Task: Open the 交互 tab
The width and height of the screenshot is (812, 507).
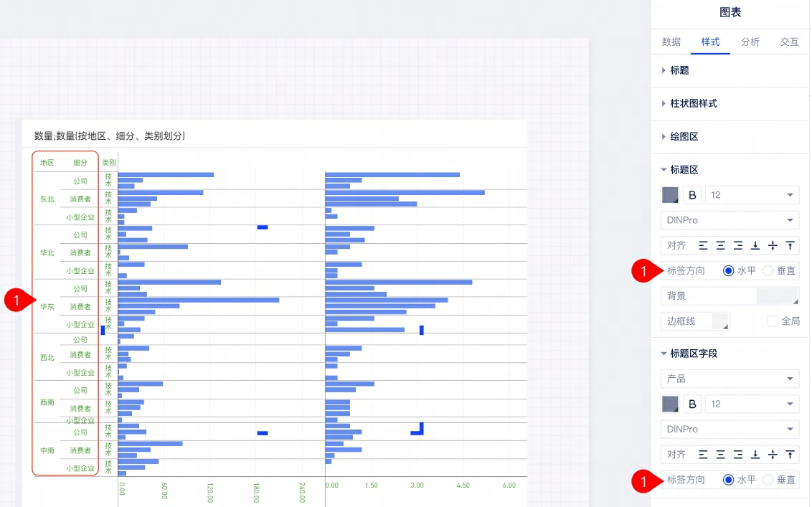Action: [x=789, y=42]
